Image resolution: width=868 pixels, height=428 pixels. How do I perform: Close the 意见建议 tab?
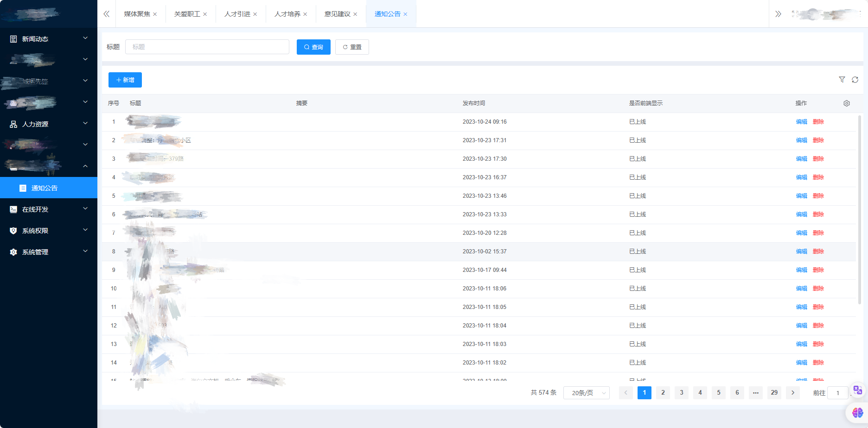pos(355,14)
